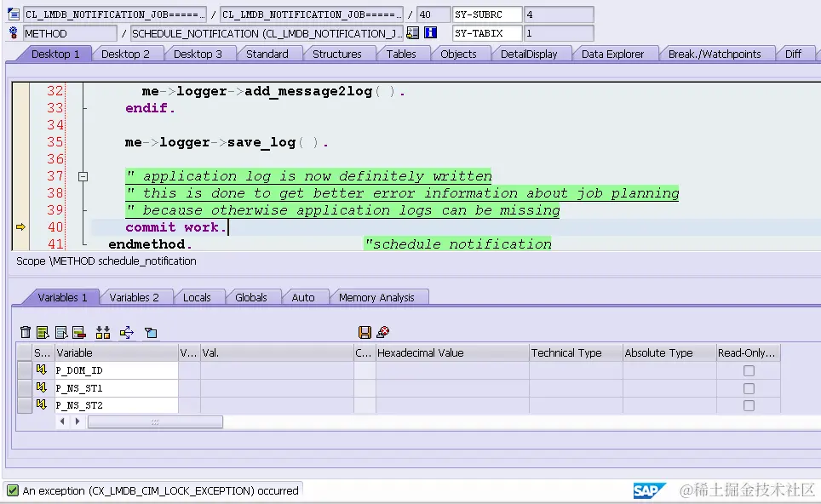Click the blue info icon near SCHEDULE_NOTIFICATION
The width and height of the screenshot is (821, 504).
pyautogui.click(x=430, y=33)
